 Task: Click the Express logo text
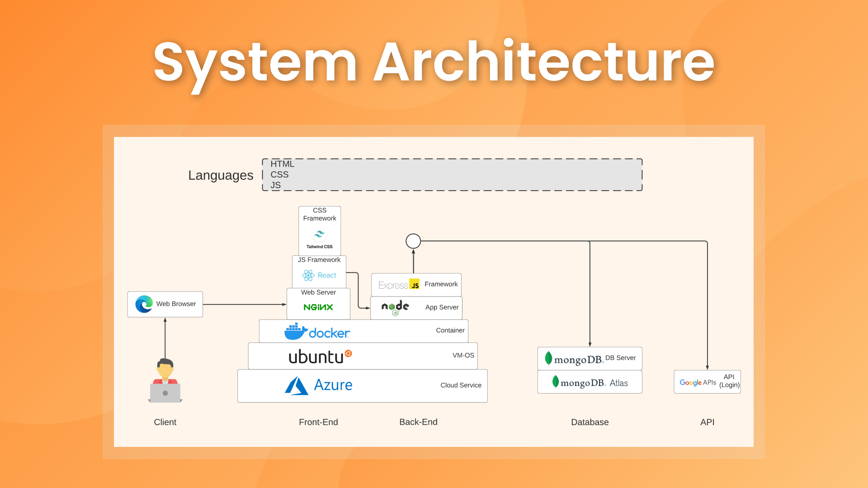pos(393,285)
